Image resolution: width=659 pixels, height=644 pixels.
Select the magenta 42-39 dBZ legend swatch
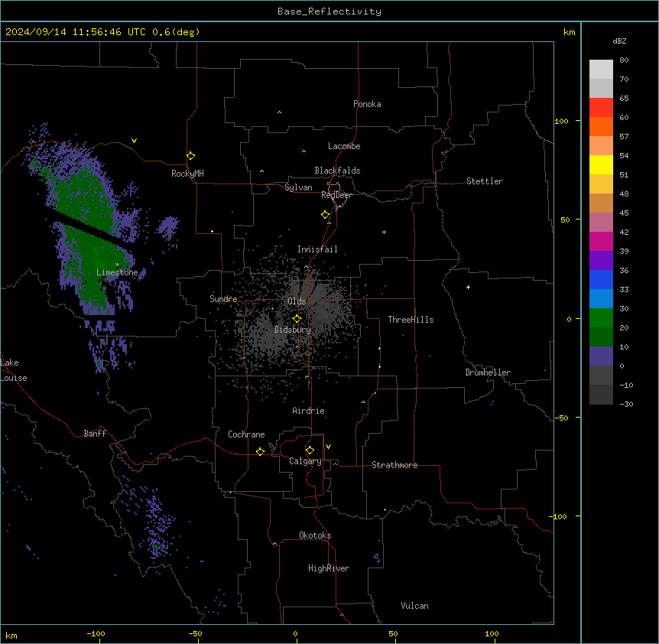601,241
